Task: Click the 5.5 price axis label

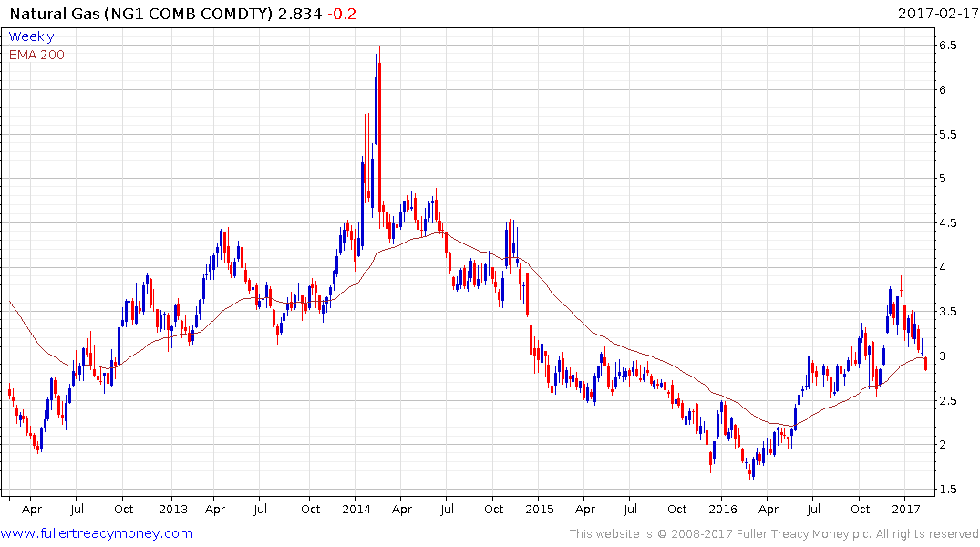Action: click(x=947, y=134)
